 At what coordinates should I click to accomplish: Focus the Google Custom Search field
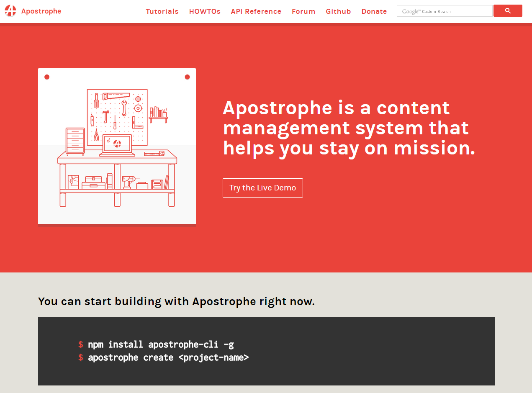[x=445, y=11]
